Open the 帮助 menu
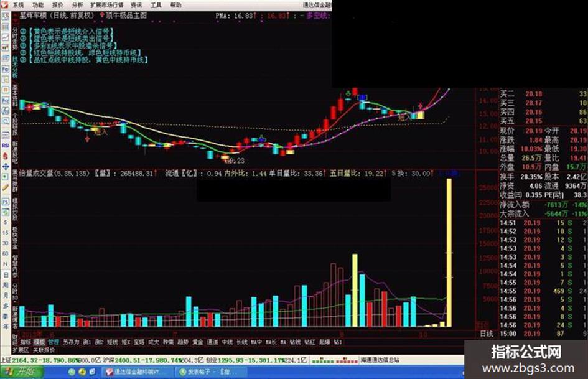Screen dimensions: 588x379 point(175,5)
